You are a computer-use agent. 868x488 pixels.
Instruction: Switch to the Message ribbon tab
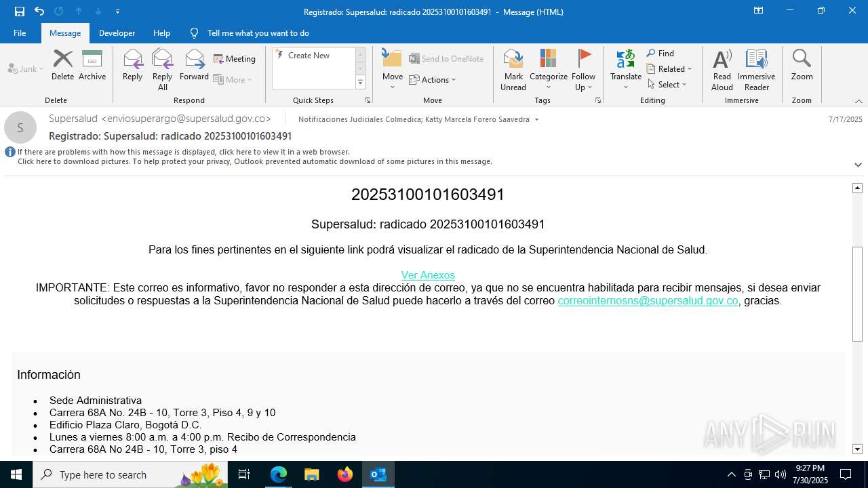[x=65, y=33]
